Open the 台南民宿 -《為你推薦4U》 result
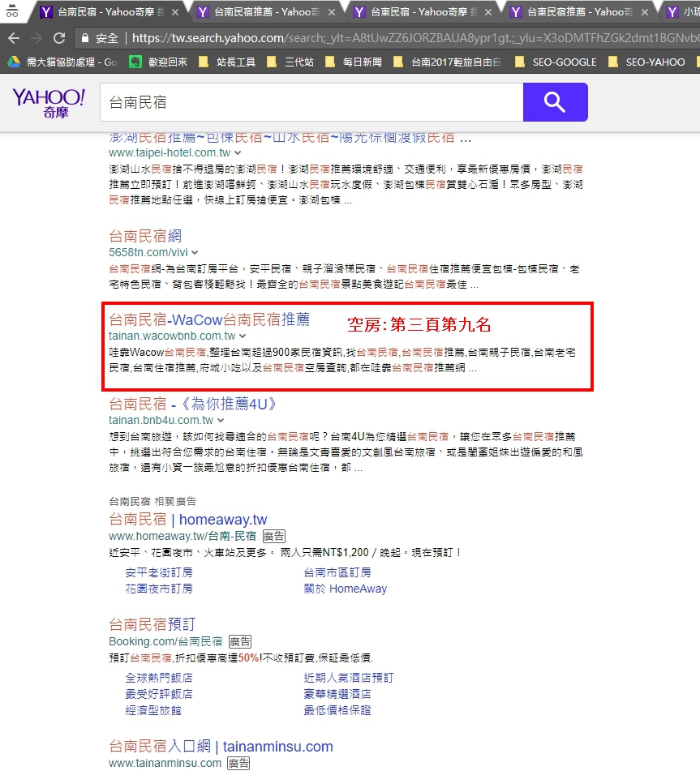This screenshot has height=771, width=700. (x=192, y=404)
